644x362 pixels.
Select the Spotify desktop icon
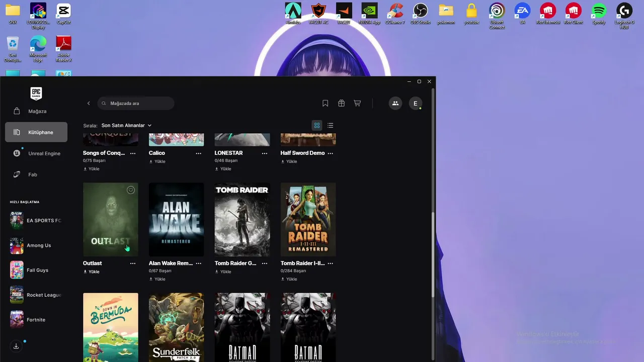pyautogui.click(x=599, y=14)
